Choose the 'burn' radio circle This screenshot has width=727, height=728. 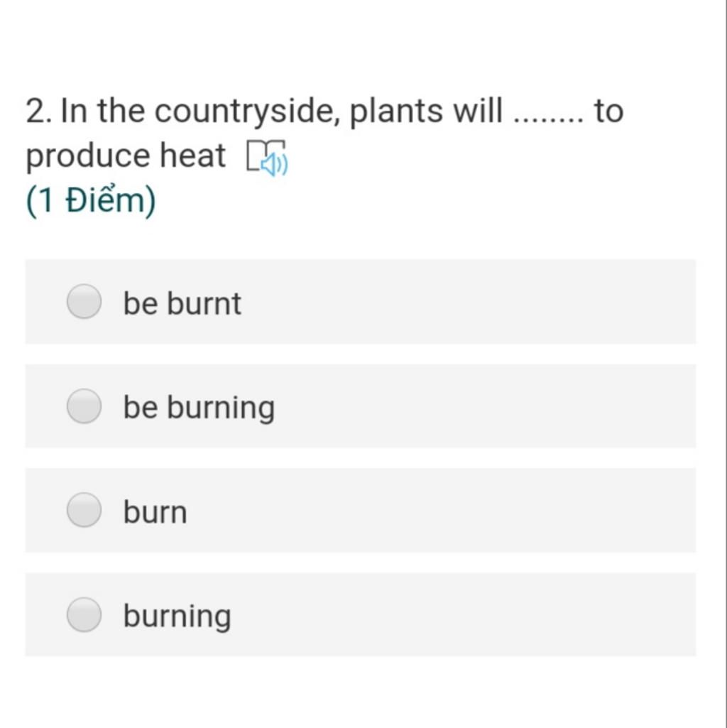tap(84, 510)
